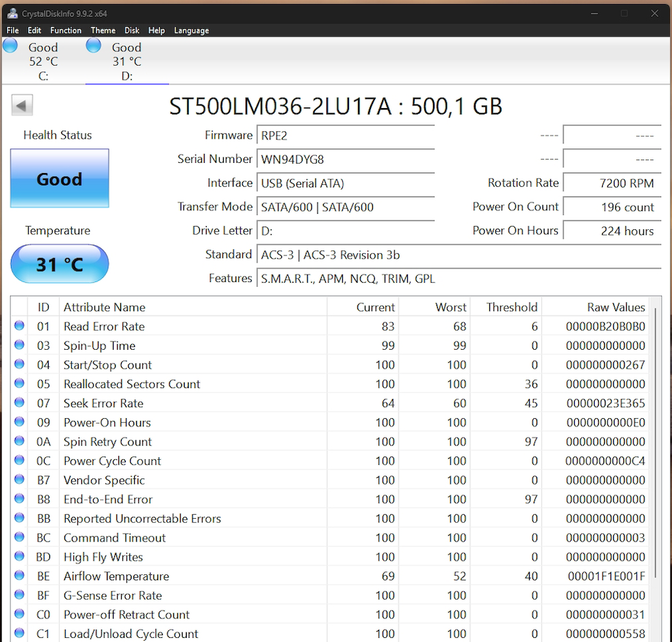
Task: Click the status dot for Power Cycle Count
Action: (19, 461)
